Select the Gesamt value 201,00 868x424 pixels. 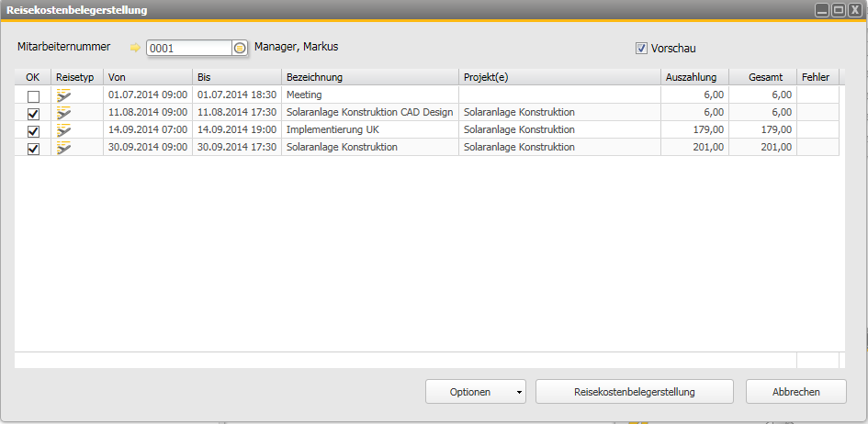[762, 148]
